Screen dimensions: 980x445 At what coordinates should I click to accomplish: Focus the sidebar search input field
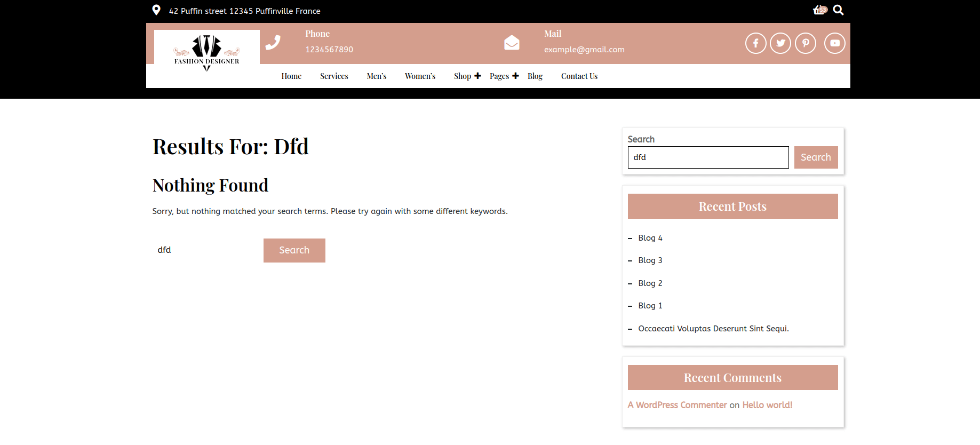[708, 157]
